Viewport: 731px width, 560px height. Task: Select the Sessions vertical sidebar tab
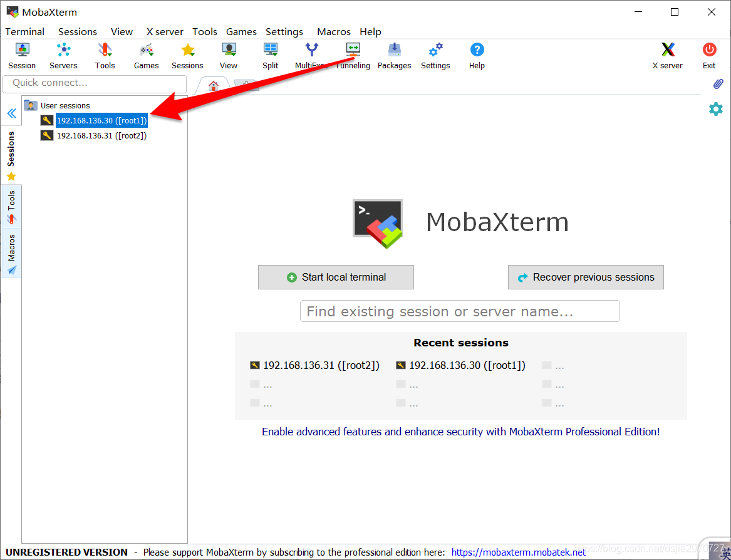[x=11, y=155]
